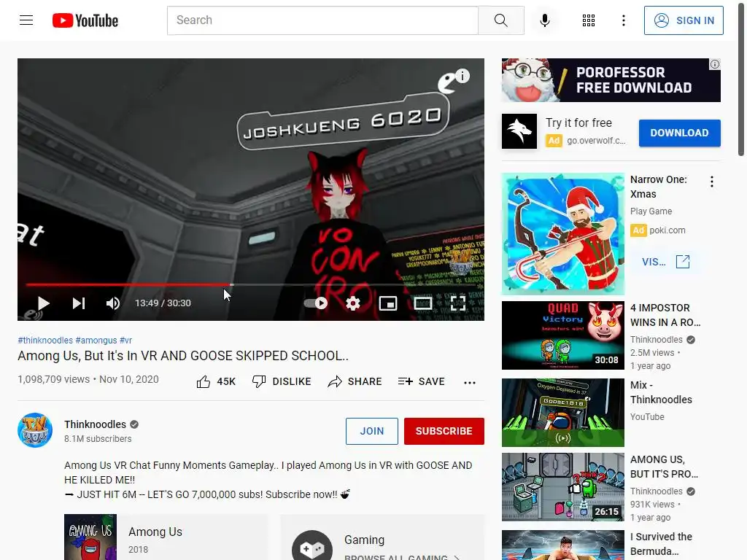Open the hamburger guide menu
This screenshot has width=747, height=560.
(x=26, y=20)
